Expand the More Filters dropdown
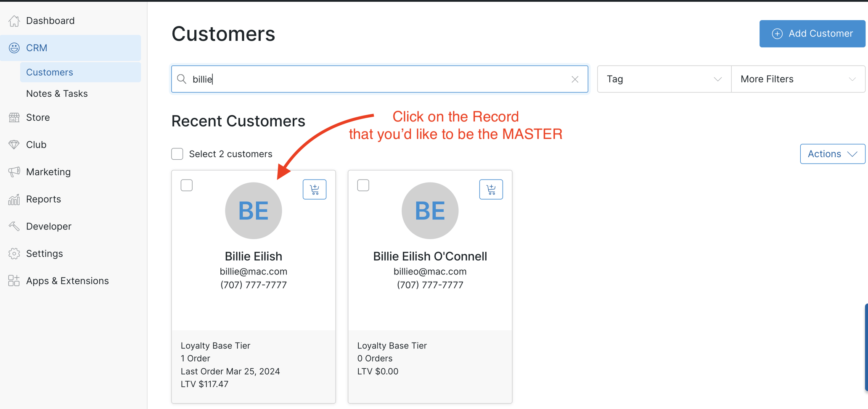This screenshot has height=409, width=868. point(798,79)
